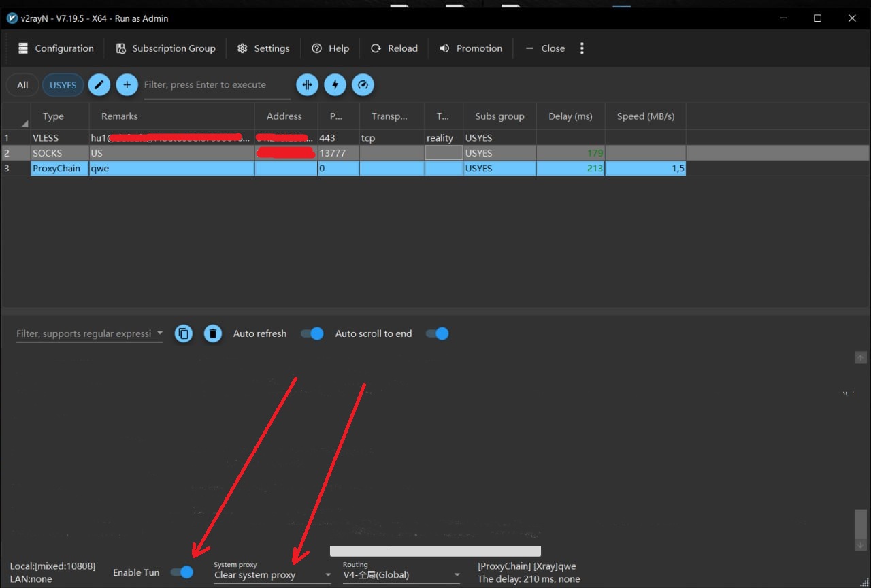Click the lightning bolt test icon

coord(335,85)
